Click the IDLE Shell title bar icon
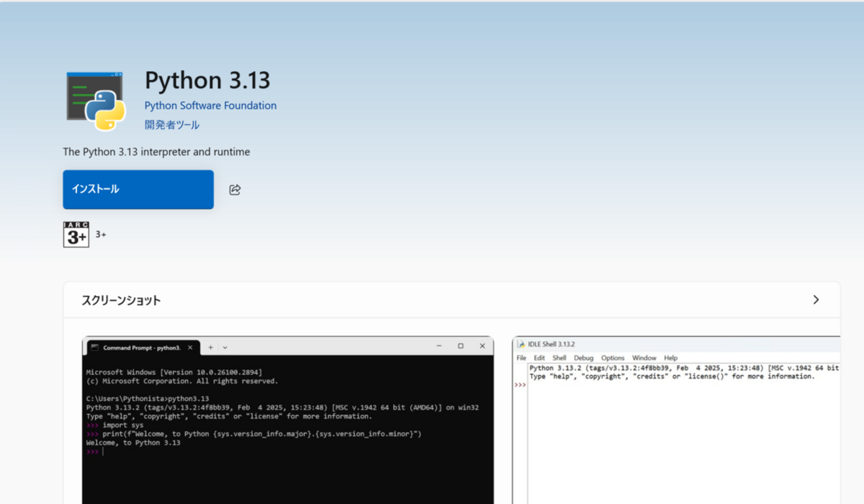 (x=521, y=344)
